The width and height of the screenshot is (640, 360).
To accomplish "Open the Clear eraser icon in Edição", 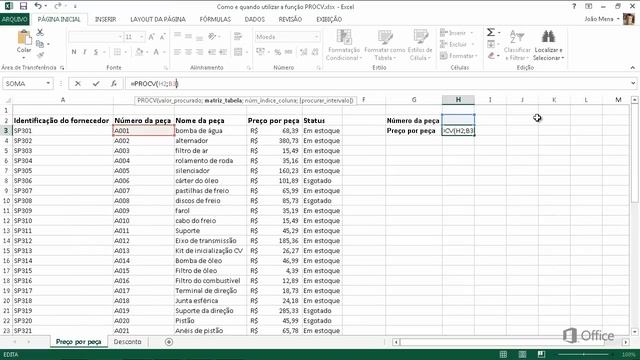I will (491, 56).
